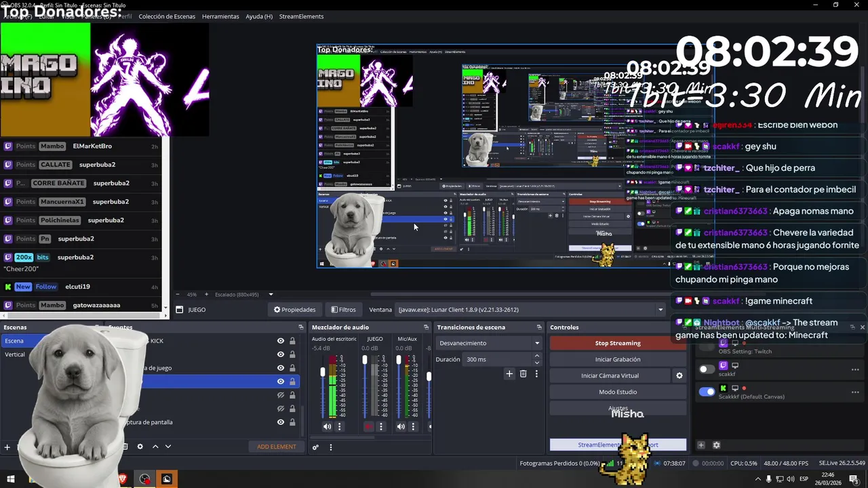The height and width of the screenshot is (488, 868).
Task: Mute the Mic/Aux audio channel
Action: tap(401, 426)
